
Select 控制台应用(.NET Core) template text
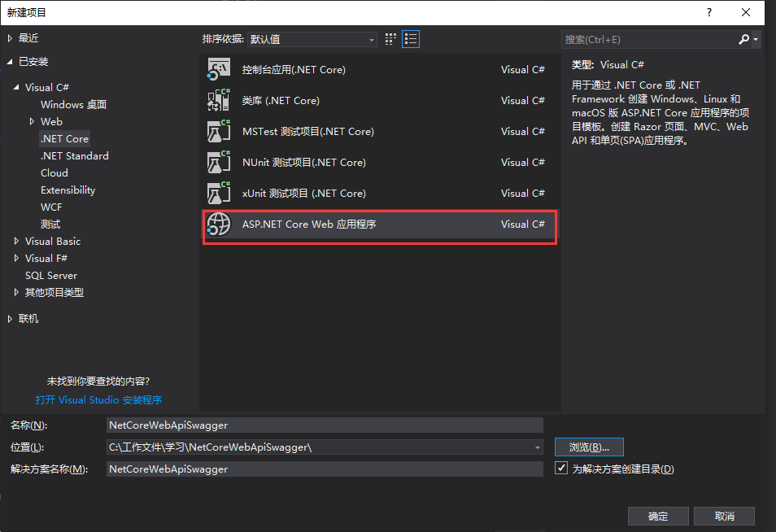pyautogui.click(x=294, y=70)
